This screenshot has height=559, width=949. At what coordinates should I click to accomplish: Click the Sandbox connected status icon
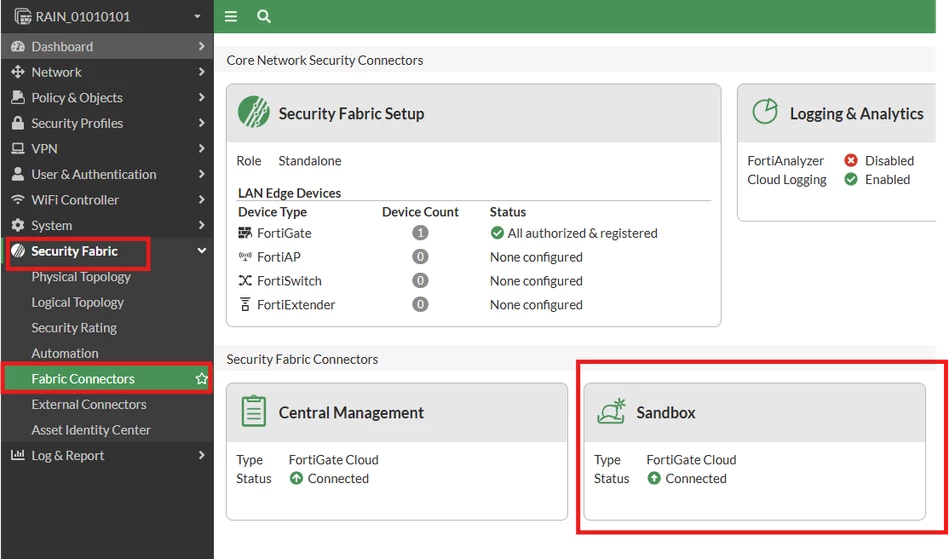click(x=654, y=479)
